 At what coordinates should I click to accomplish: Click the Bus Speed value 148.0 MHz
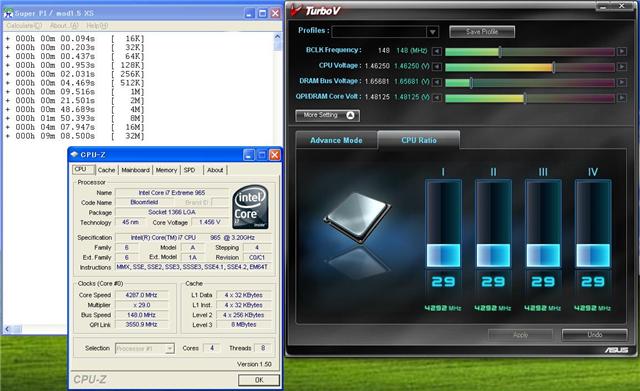[x=141, y=315]
